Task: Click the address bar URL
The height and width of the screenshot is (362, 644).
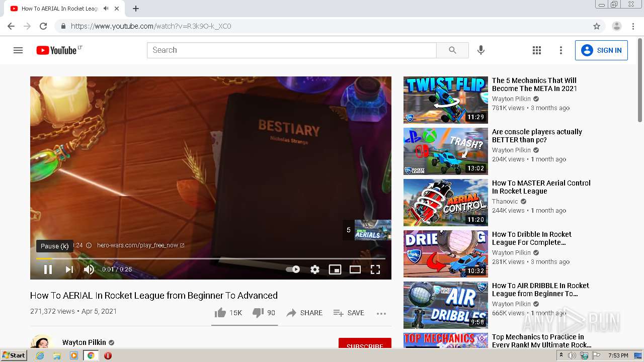Action: click(151, 26)
